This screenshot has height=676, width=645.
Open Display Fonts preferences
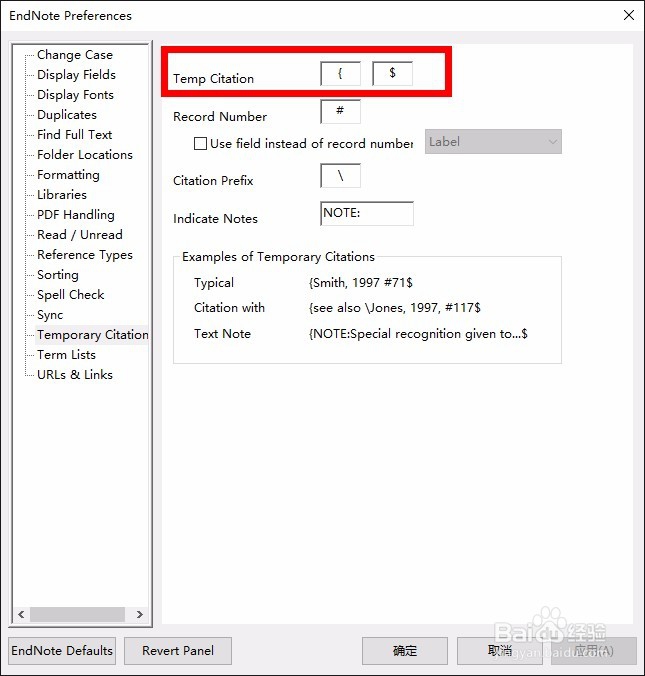(75, 95)
